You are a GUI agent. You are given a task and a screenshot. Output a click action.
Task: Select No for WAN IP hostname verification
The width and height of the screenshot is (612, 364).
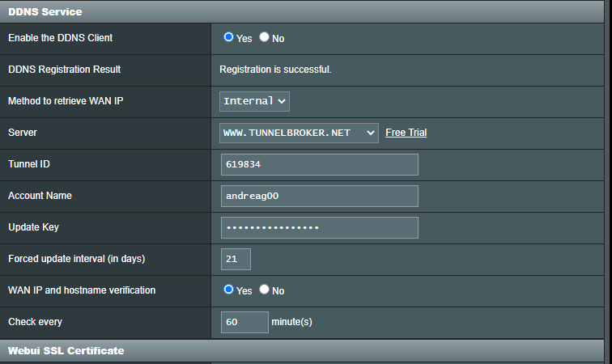pos(264,289)
